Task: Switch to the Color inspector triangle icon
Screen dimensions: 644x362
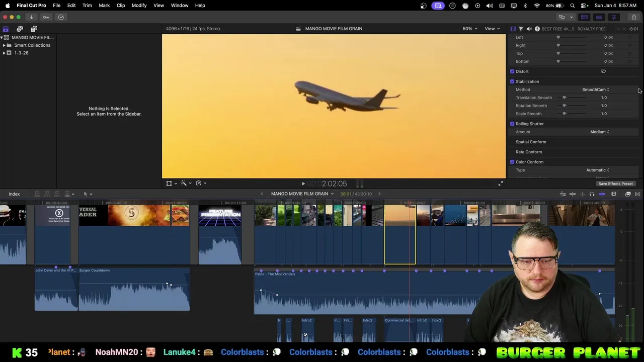Action: [521, 29]
